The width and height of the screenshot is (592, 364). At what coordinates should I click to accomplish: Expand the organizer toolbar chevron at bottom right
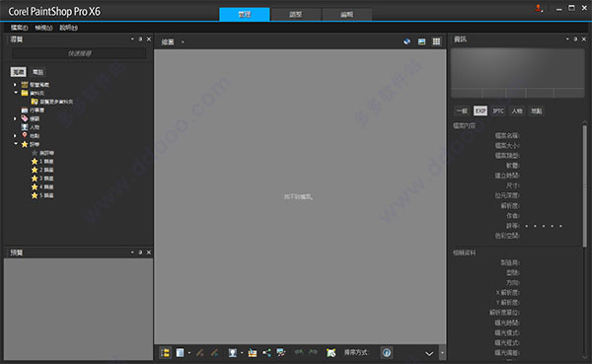click(x=429, y=353)
